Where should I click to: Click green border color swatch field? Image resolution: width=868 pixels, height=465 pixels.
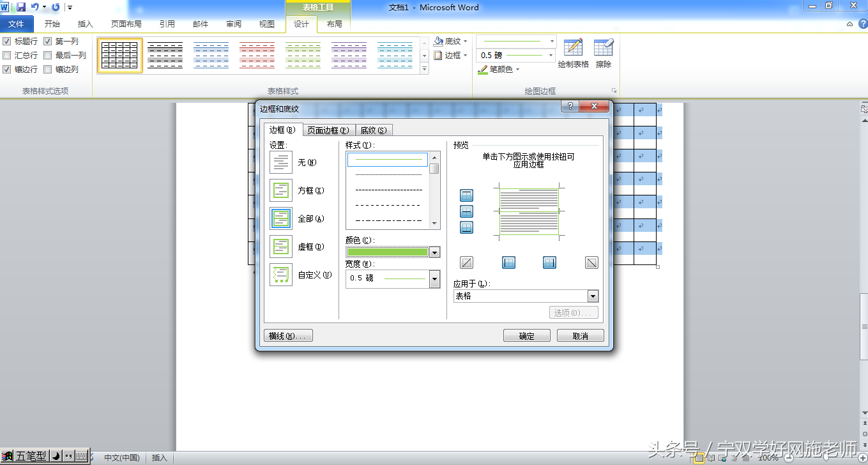pos(388,252)
